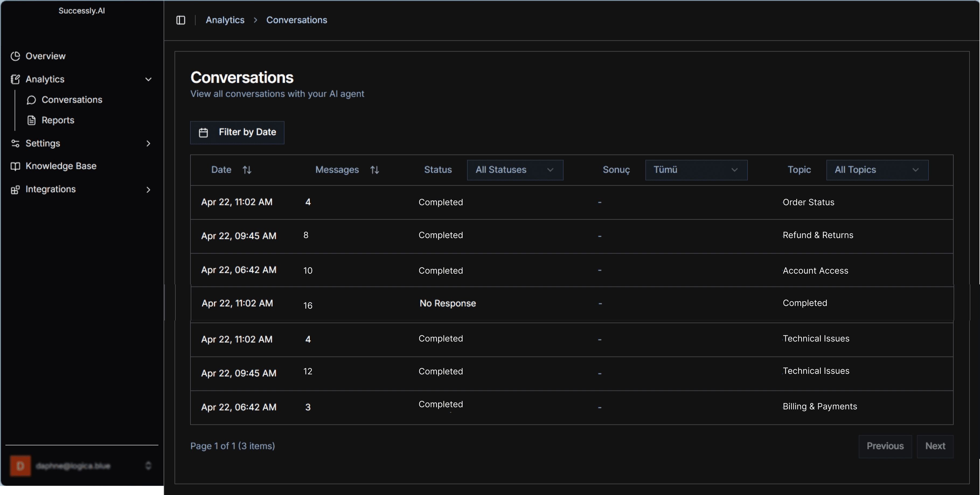Viewport: 980px width, 495px height.
Task: Click Technical Issues in the 12-message row
Action: click(816, 371)
